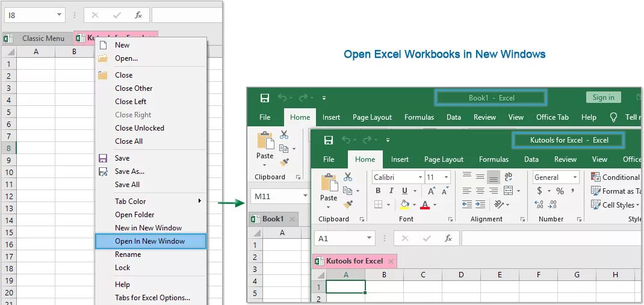This screenshot has height=305, width=644.
Task: Choose Open In New Window menu entry
Action: (150, 241)
